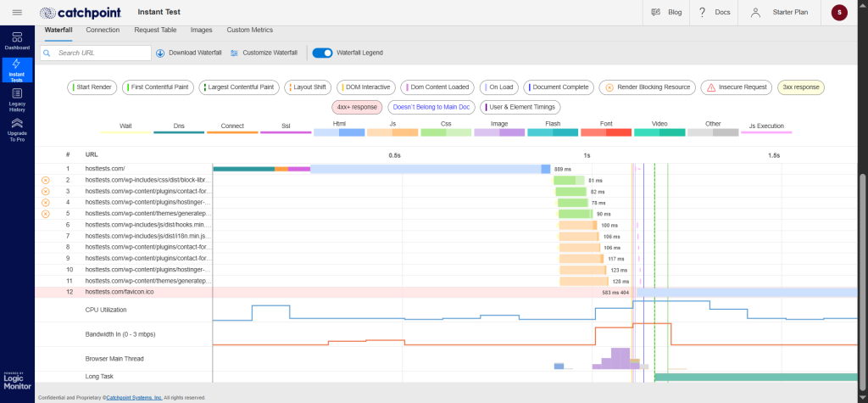Open the Custom Metrics tab

[x=250, y=30]
